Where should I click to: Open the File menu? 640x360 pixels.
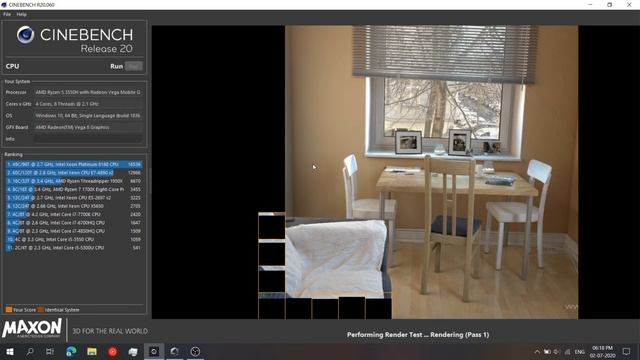(7, 14)
